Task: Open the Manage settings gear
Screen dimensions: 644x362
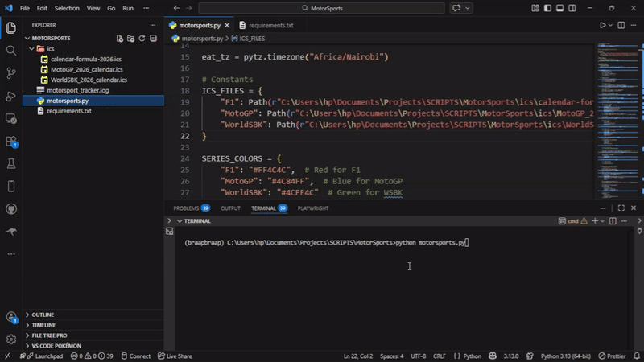Action: pos(11,339)
